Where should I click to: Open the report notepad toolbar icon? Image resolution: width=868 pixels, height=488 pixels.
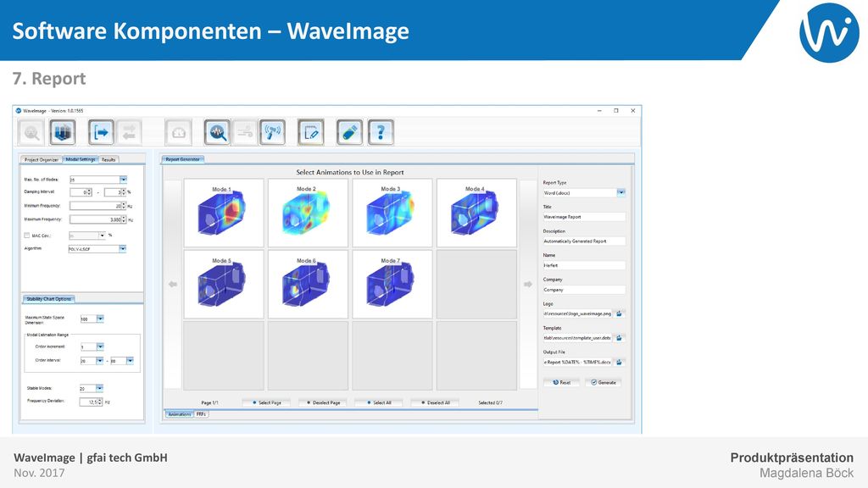310,133
